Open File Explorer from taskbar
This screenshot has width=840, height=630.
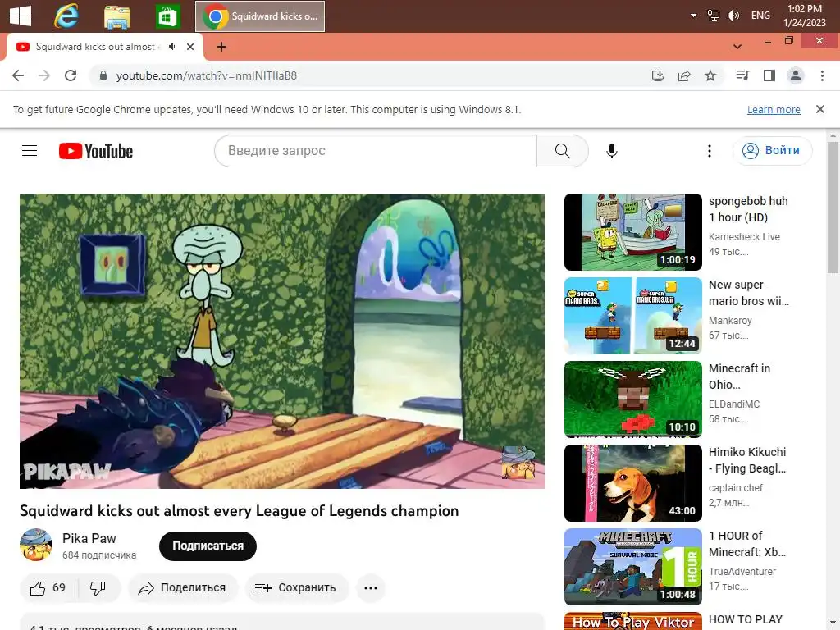[116, 16]
